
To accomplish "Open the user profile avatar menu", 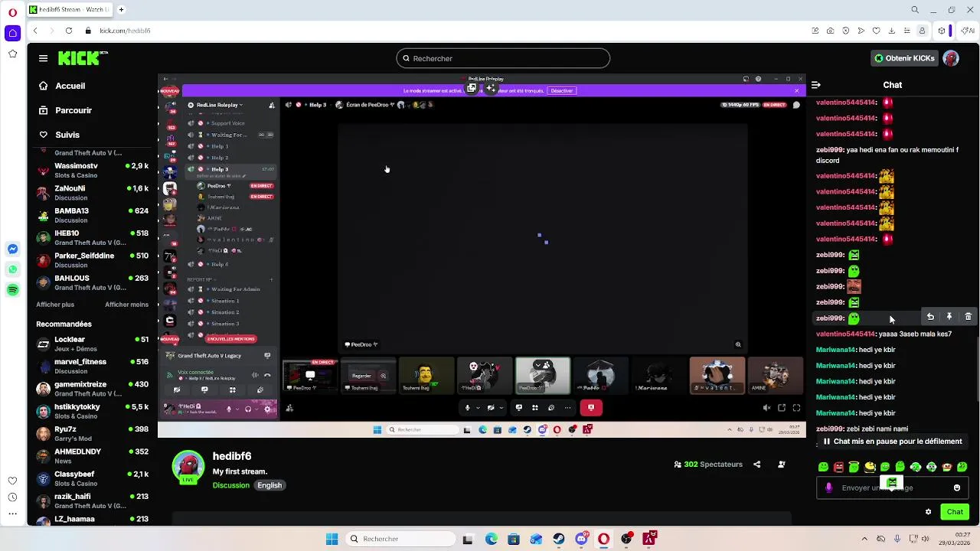I will (x=951, y=58).
